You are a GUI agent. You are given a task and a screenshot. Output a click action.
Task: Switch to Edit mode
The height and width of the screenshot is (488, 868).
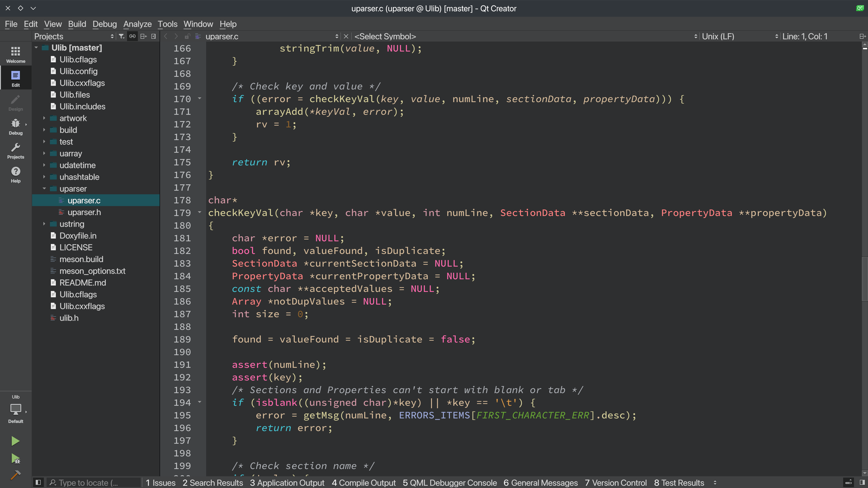pyautogui.click(x=16, y=78)
